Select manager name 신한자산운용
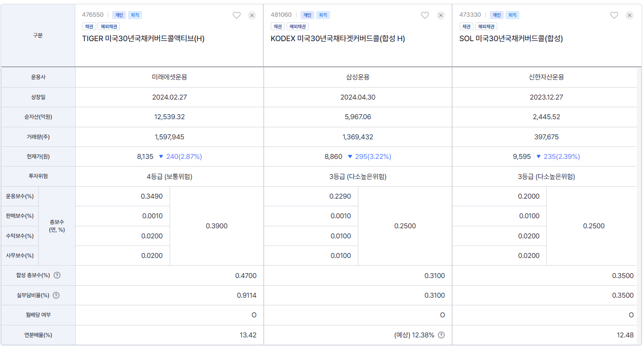This screenshot has height=346, width=644. pos(546,77)
